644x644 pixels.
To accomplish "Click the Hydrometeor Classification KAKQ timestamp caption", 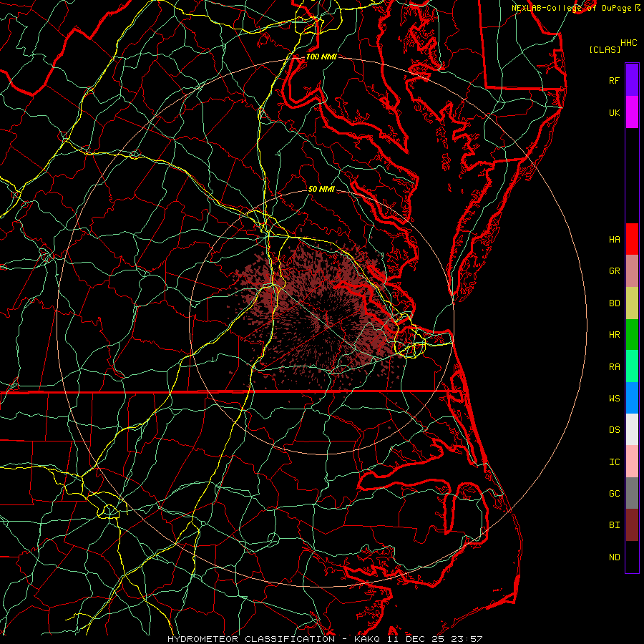I will (x=325, y=639).
